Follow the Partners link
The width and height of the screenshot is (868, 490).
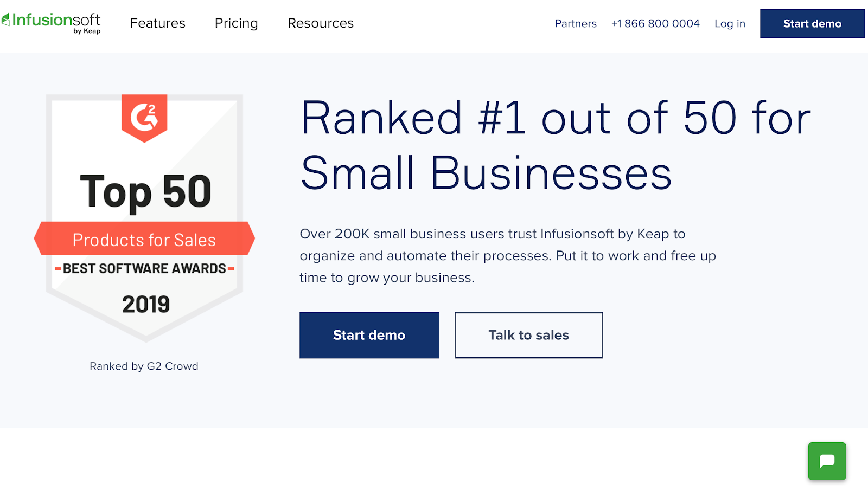pos(576,24)
